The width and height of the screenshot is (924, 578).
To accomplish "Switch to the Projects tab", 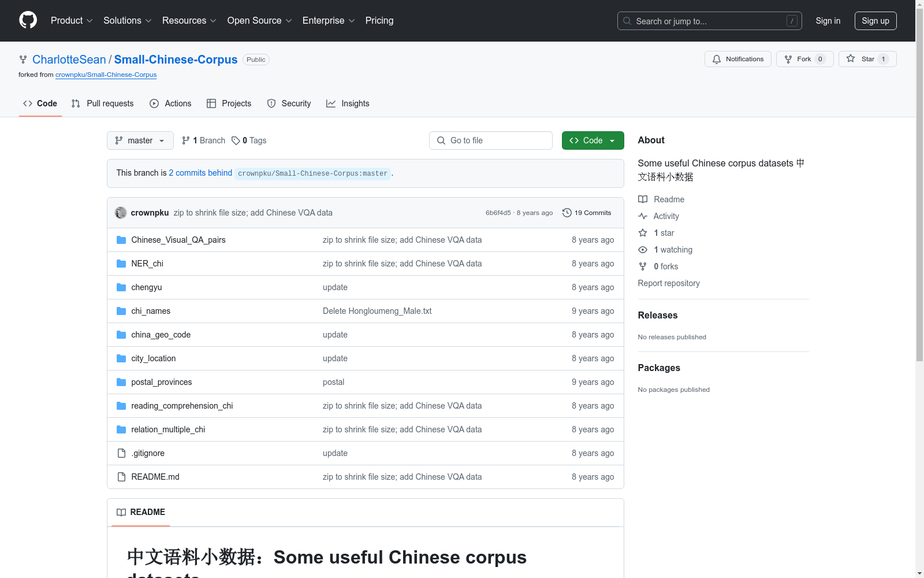I will [x=229, y=103].
